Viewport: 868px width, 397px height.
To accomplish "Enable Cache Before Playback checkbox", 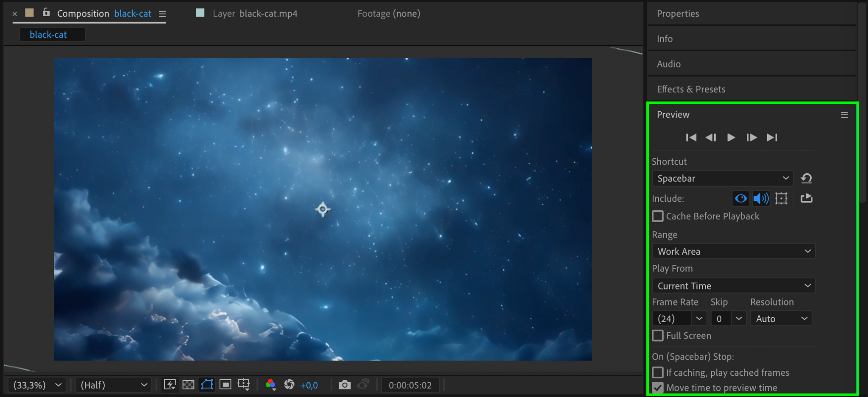I will (x=658, y=216).
